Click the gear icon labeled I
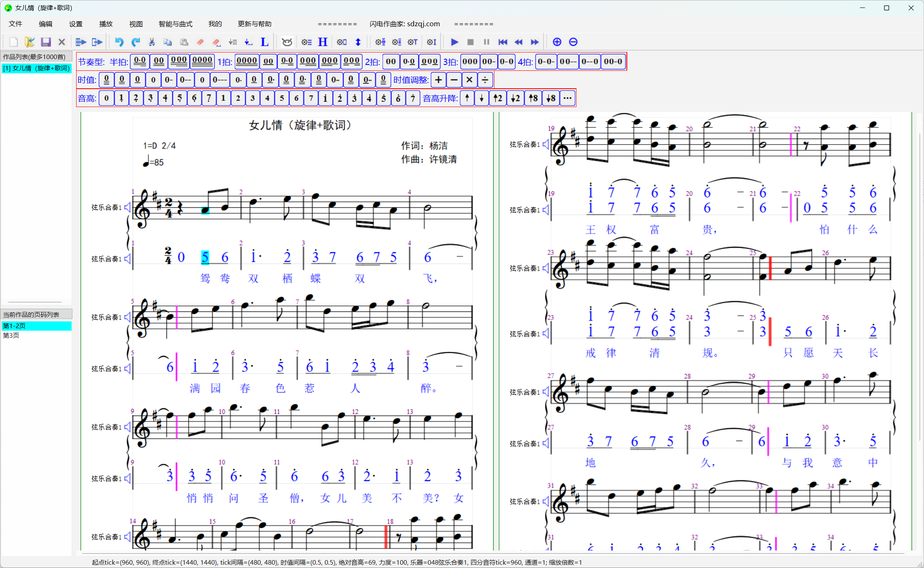This screenshot has height=568, width=924. tap(432, 42)
